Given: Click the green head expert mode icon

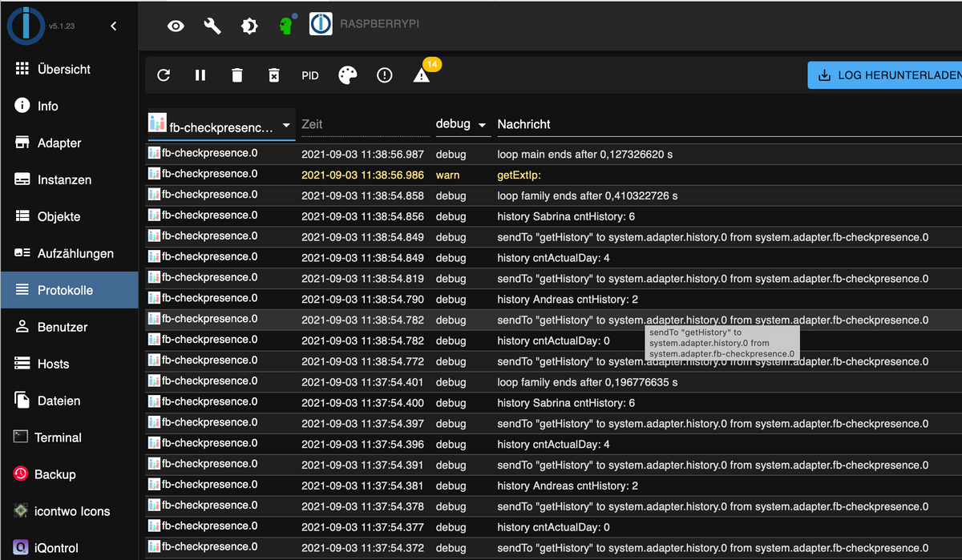Looking at the screenshot, I should tap(286, 26).
